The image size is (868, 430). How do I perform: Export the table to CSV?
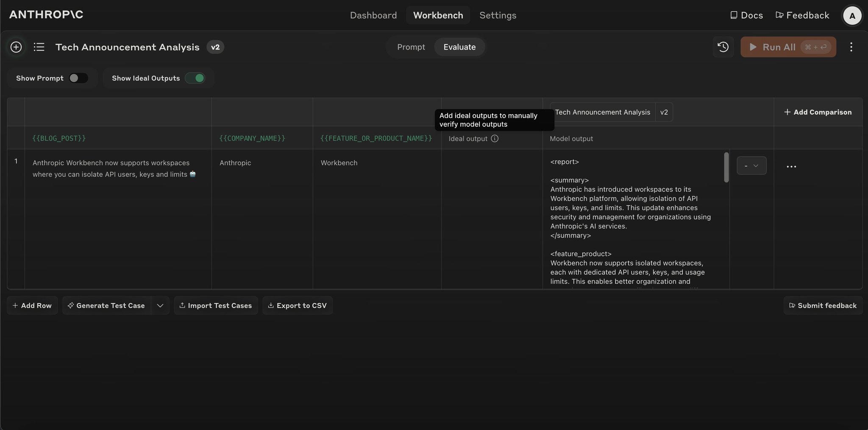tap(298, 305)
